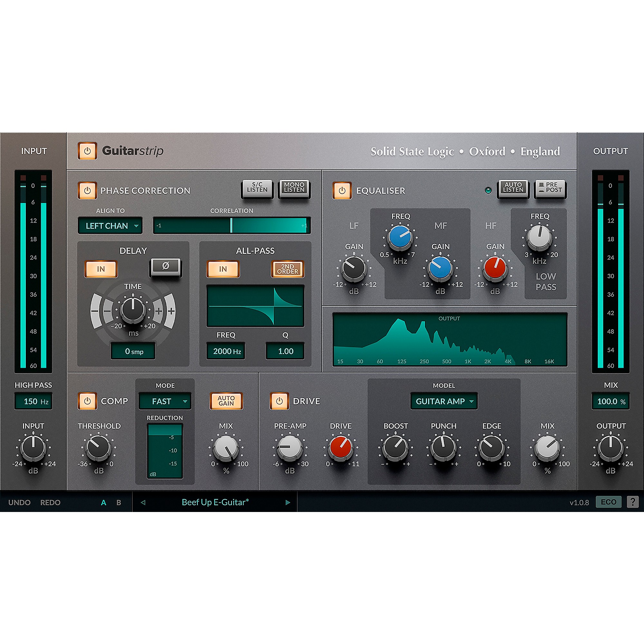Toggle the Drive section power button
This screenshot has width=644, height=644.
pos(279,401)
